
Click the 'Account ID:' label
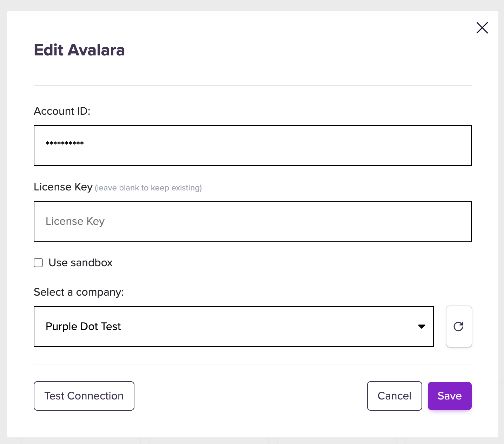coord(62,111)
